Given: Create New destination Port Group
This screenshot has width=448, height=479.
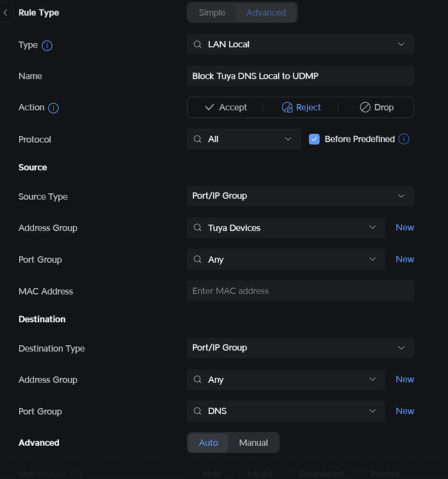Looking at the screenshot, I should (x=404, y=411).
